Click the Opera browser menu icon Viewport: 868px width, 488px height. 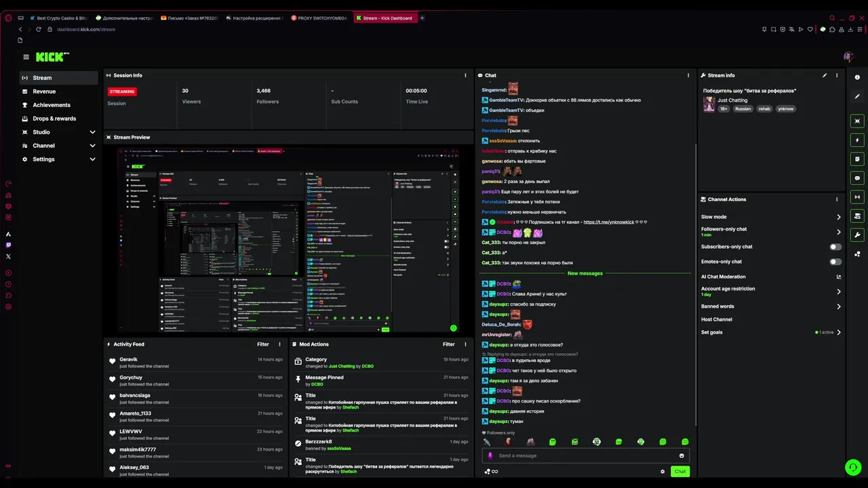pos(8,18)
